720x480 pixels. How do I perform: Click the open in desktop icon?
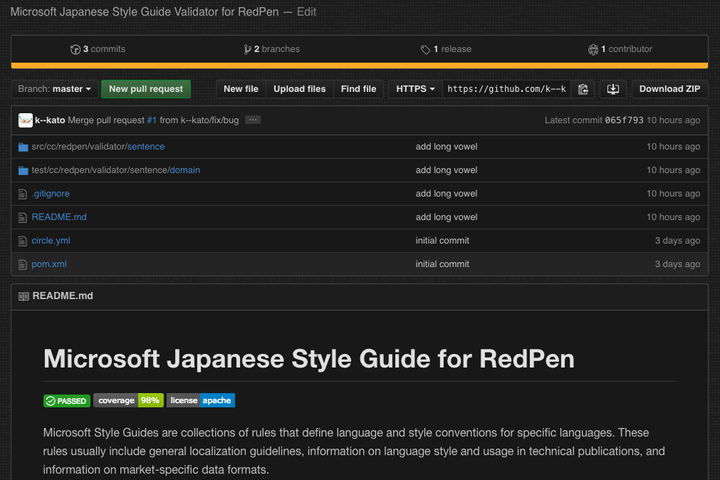pyautogui.click(x=613, y=89)
